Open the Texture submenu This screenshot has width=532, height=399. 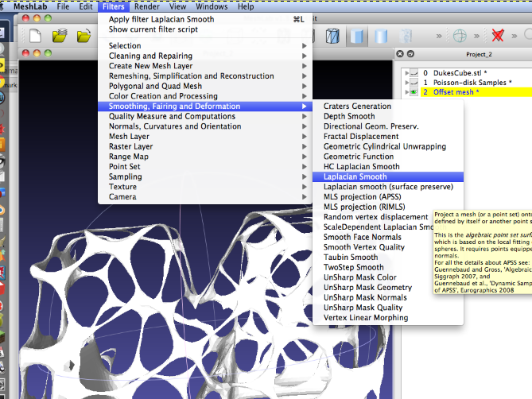(x=205, y=187)
